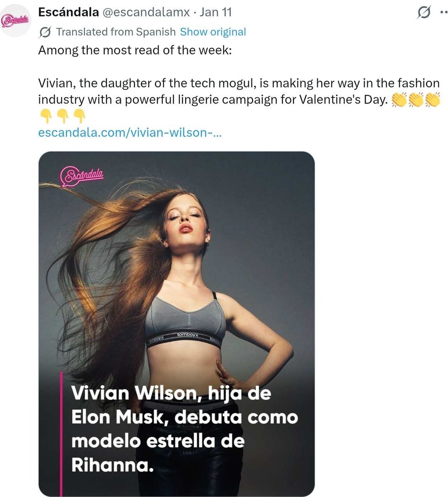Click the pink Escándala logo inside image
The height and width of the screenshot is (497, 448).
pos(82,176)
